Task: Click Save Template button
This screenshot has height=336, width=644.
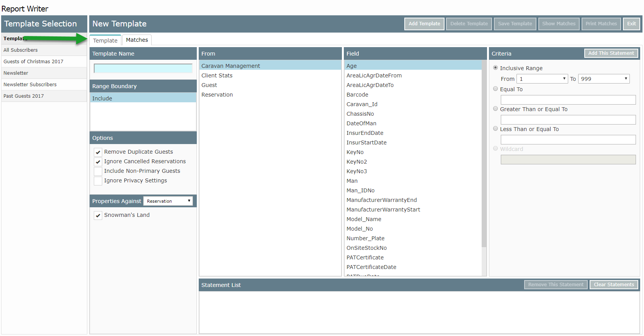Action: pos(515,24)
